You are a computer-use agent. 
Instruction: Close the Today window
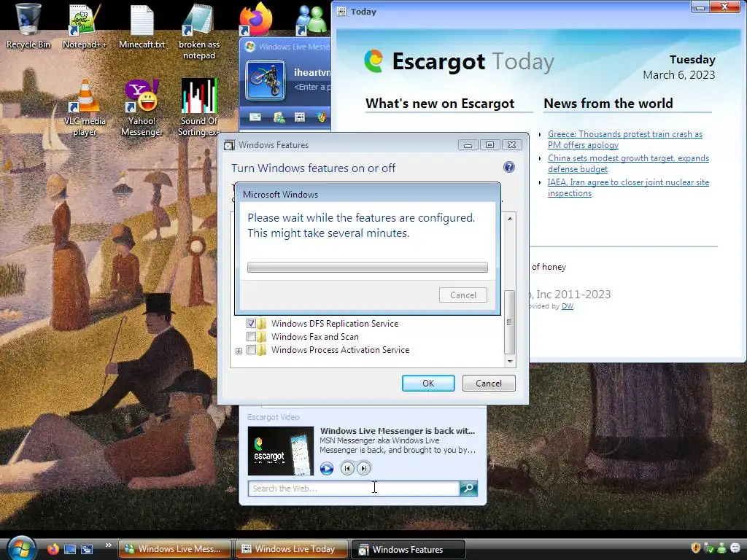[724, 7]
